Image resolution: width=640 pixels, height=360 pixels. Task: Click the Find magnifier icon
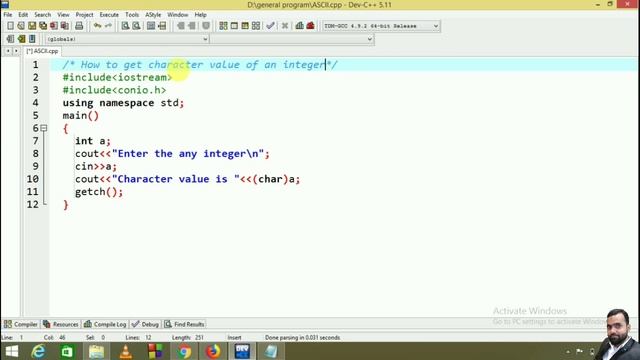[x=125, y=26]
